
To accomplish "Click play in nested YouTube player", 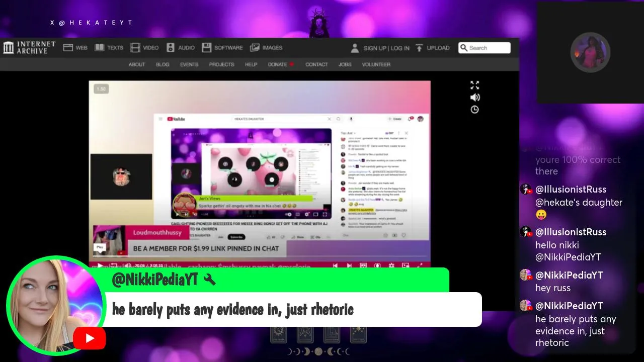I will (177, 214).
